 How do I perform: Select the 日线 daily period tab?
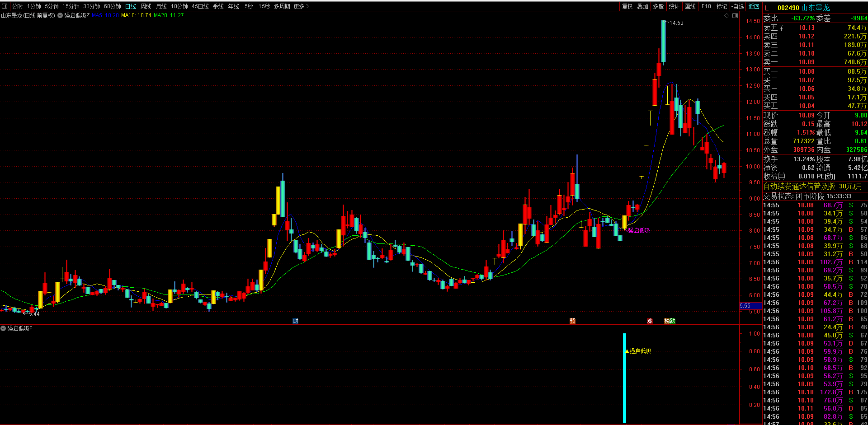tap(130, 6)
